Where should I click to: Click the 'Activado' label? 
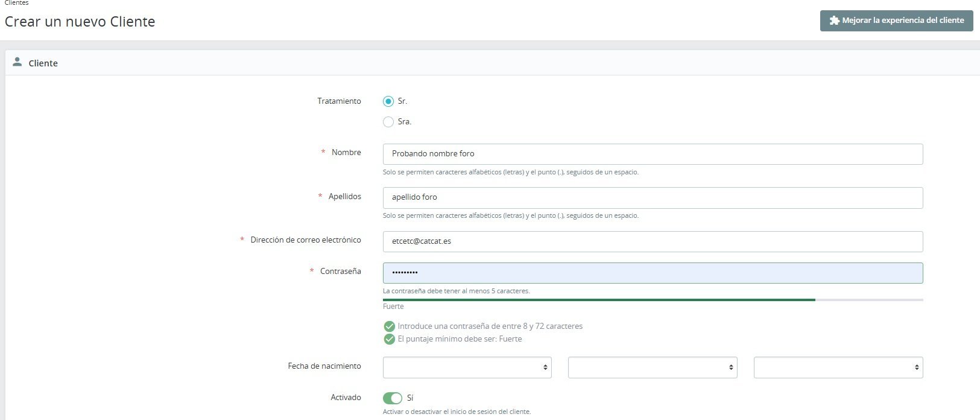pos(346,398)
